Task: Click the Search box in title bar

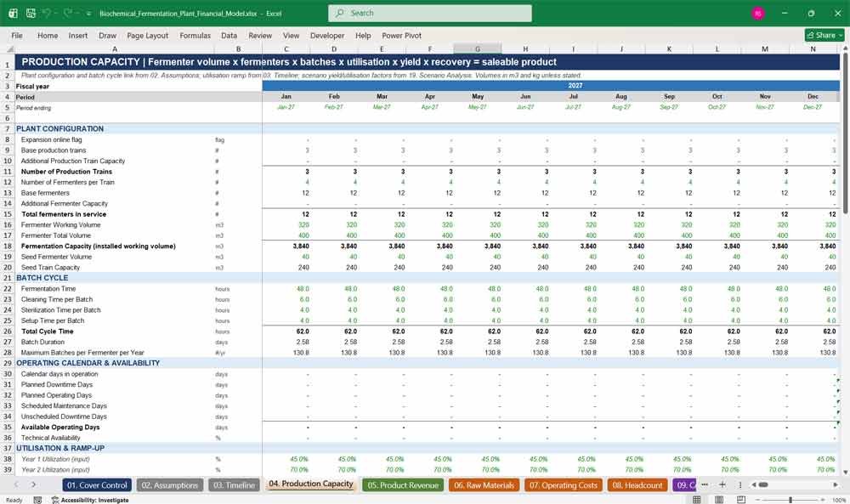Action: 430,13
